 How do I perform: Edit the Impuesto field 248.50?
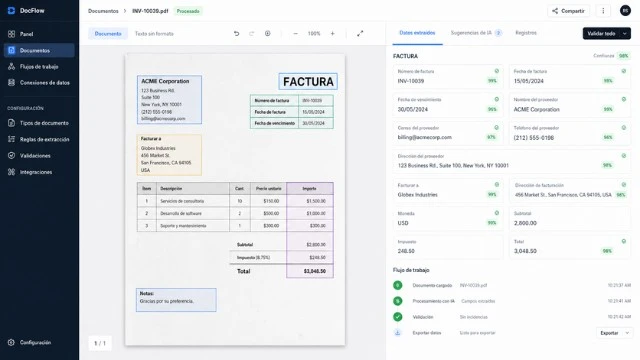click(448, 247)
